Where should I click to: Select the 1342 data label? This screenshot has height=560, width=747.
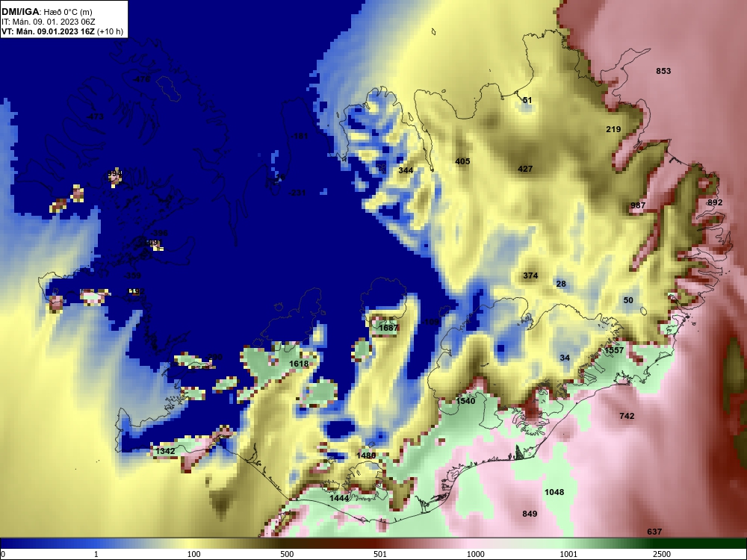click(165, 451)
